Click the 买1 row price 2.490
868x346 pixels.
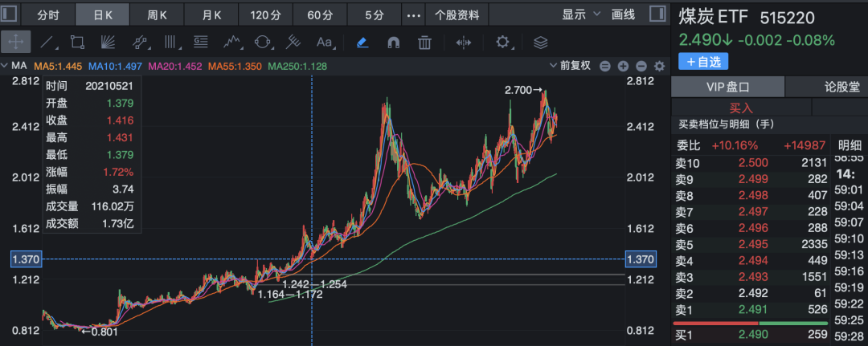point(754,334)
